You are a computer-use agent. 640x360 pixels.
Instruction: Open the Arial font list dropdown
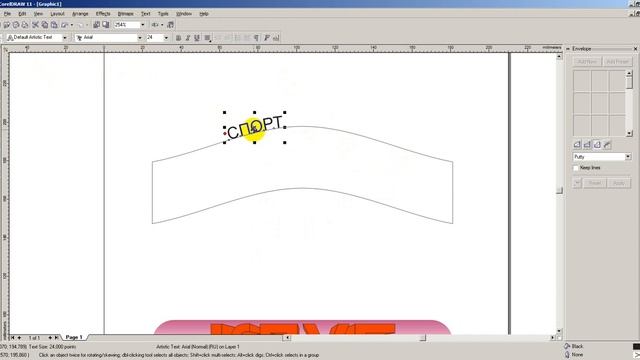pos(140,38)
